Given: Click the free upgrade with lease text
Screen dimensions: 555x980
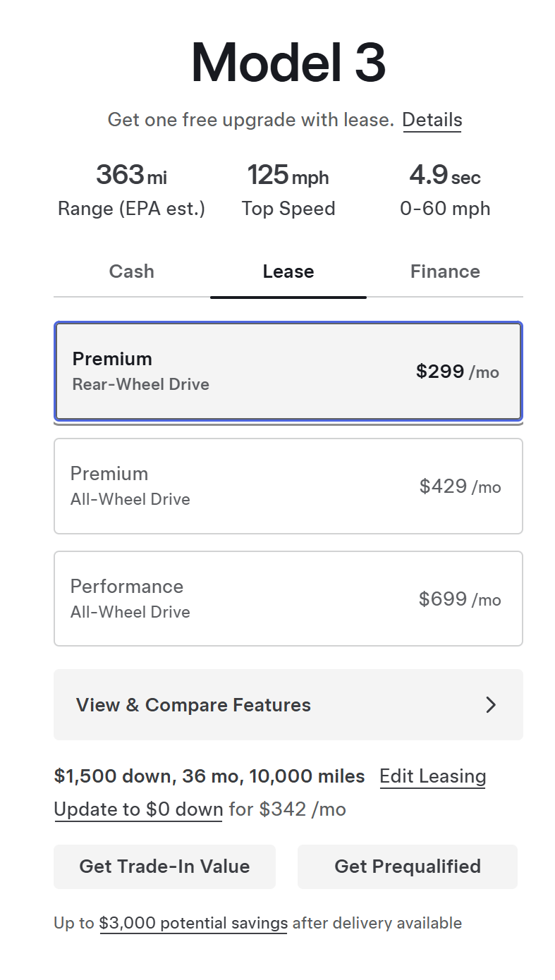Looking at the screenshot, I should [x=250, y=120].
